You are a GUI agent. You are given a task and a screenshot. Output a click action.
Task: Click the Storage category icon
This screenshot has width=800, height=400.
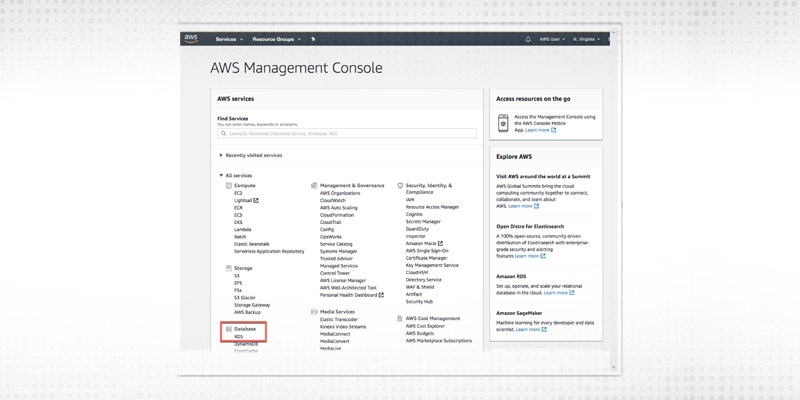pyautogui.click(x=229, y=268)
